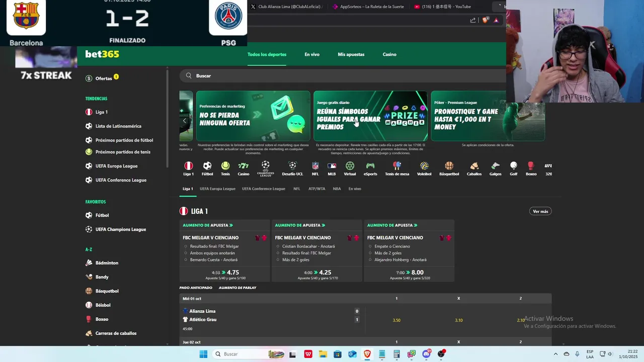Open the Casino 777 icon
Image resolution: width=644 pixels, height=362 pixels.
click(x=244, y=168)
